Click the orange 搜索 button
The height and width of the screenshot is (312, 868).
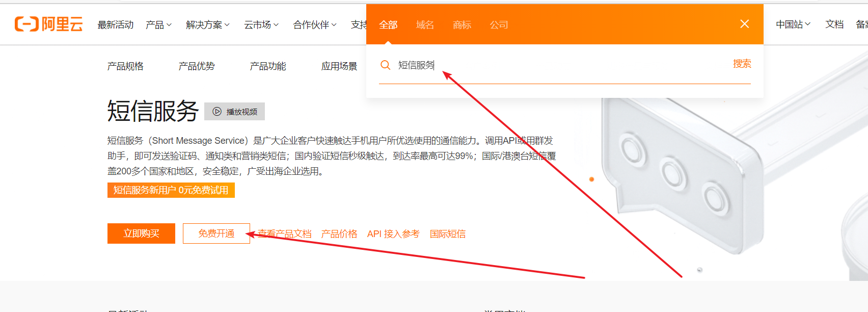pos(742,64)
